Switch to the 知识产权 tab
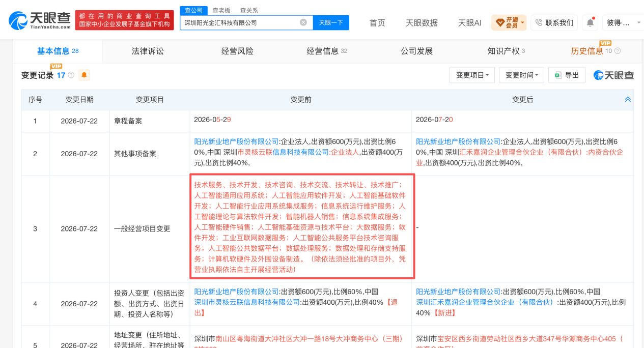The image size is (644, 348). (506, 51)
